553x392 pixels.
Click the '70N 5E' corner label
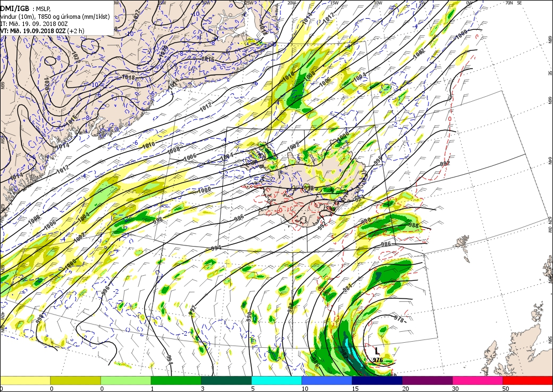tap(514, 3)
